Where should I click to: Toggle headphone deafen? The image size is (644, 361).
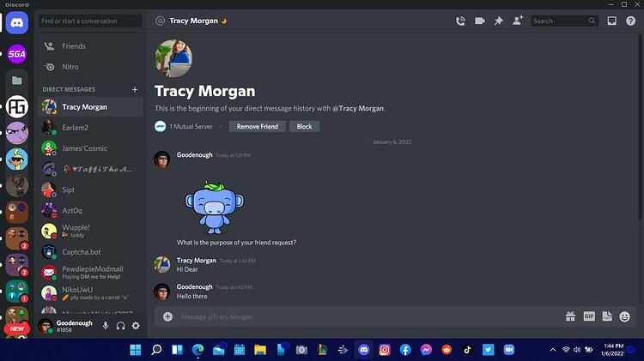120,326
